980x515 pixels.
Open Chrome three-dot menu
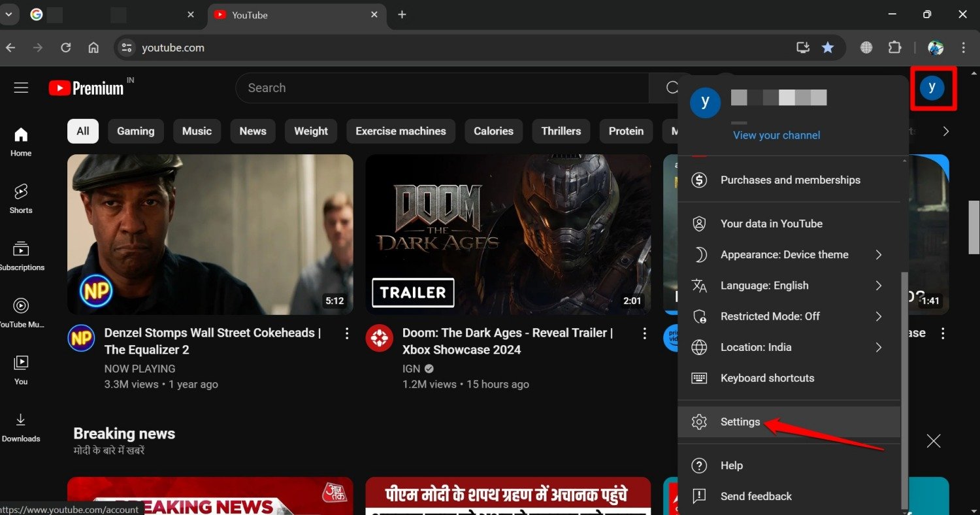pyautogui.click(x=964, y=48)
